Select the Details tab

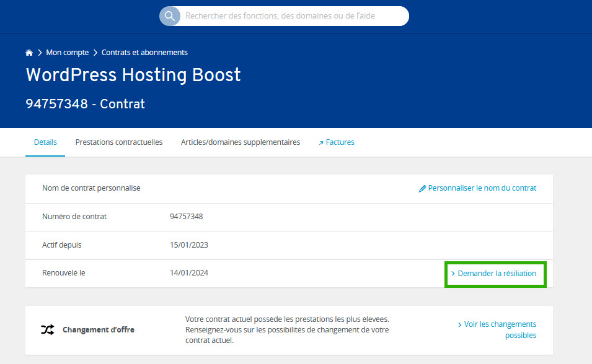(x=45, y=142)
